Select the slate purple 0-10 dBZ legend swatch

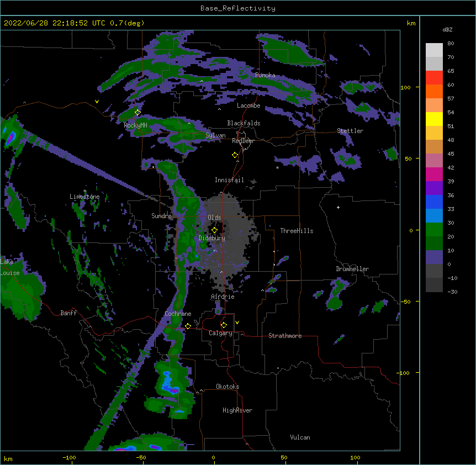[434, 257]
